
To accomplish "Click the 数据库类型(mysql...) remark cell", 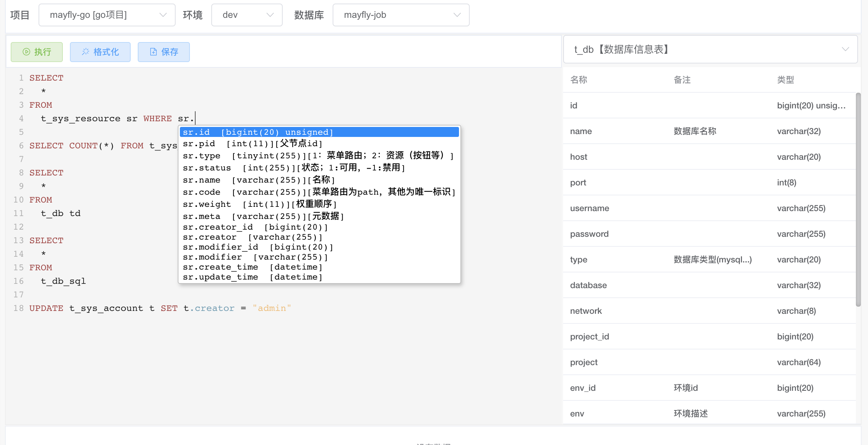I will tap(713, 260).
